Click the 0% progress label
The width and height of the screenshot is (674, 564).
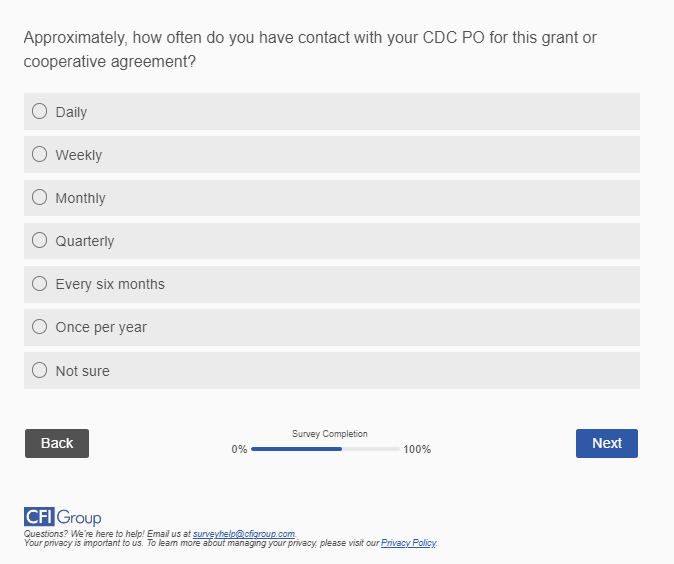tap(239, 450)
